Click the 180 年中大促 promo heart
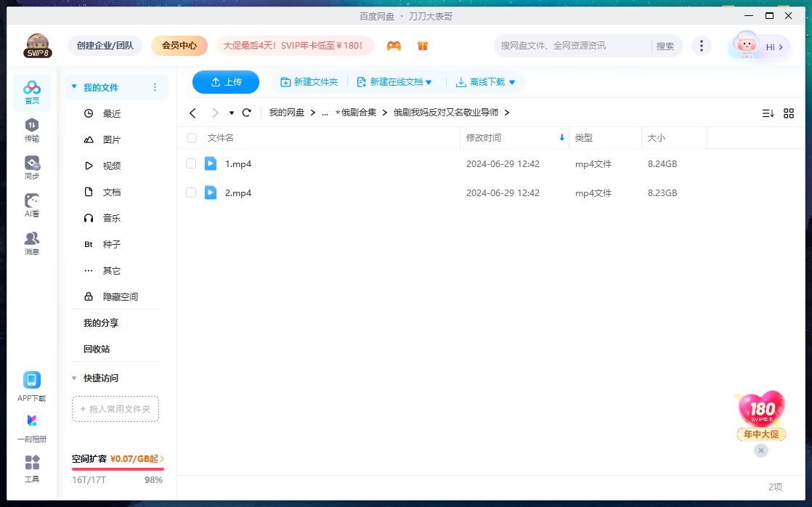The width and height of the screenshot is (812, 507). click(761, 415)
